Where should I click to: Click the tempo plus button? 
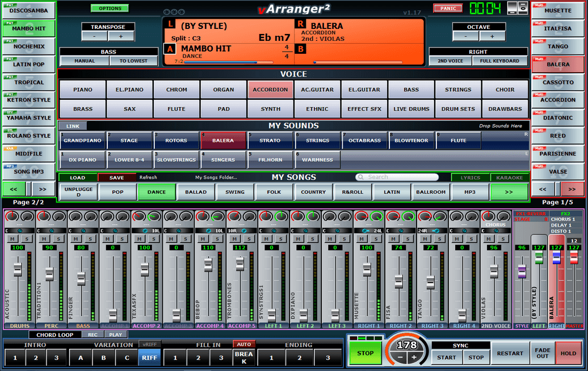(x=414, y=357)
